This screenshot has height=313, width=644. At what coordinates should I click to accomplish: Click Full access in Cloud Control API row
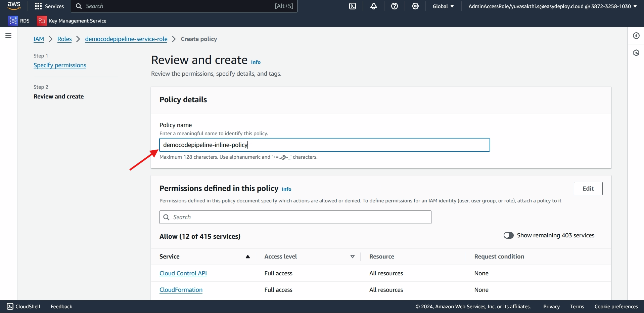coord(278,273)
